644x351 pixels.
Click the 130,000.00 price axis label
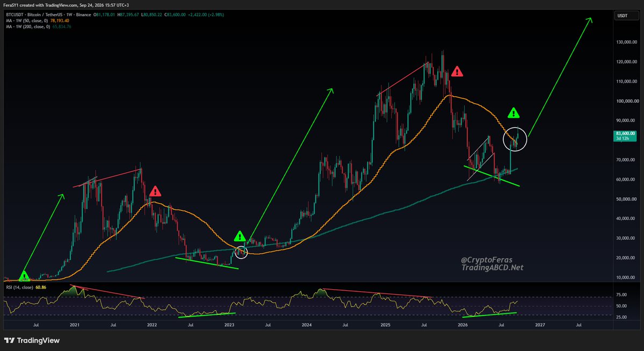pyautogui.click(x=627, y=42)
